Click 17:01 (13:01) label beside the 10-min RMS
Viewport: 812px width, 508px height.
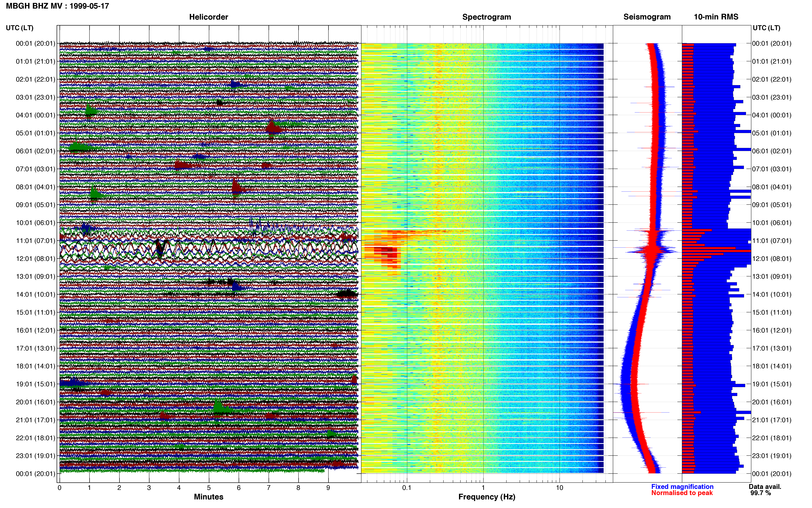click(772, 348)
